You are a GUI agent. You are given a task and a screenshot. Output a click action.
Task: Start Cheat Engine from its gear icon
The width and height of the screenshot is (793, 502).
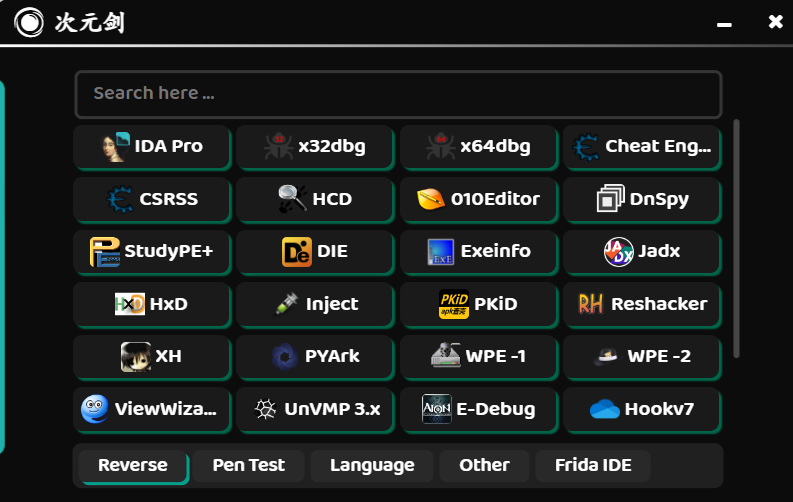pyautogui.click(x=586, y=147)
